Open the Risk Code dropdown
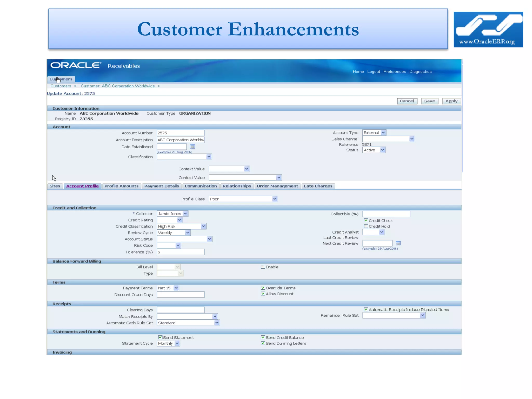Screen dimensions: 532x399 [x=169, y=245]
